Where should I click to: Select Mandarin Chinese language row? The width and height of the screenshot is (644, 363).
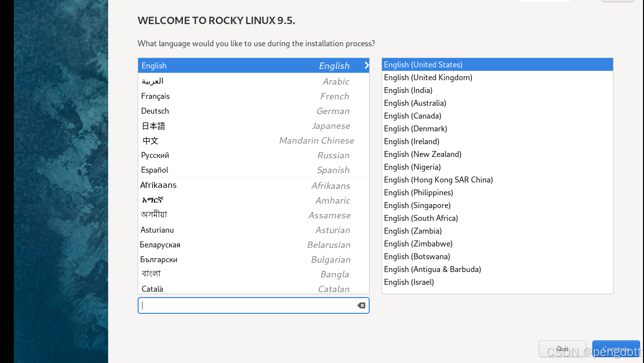[x=254, y=140]
